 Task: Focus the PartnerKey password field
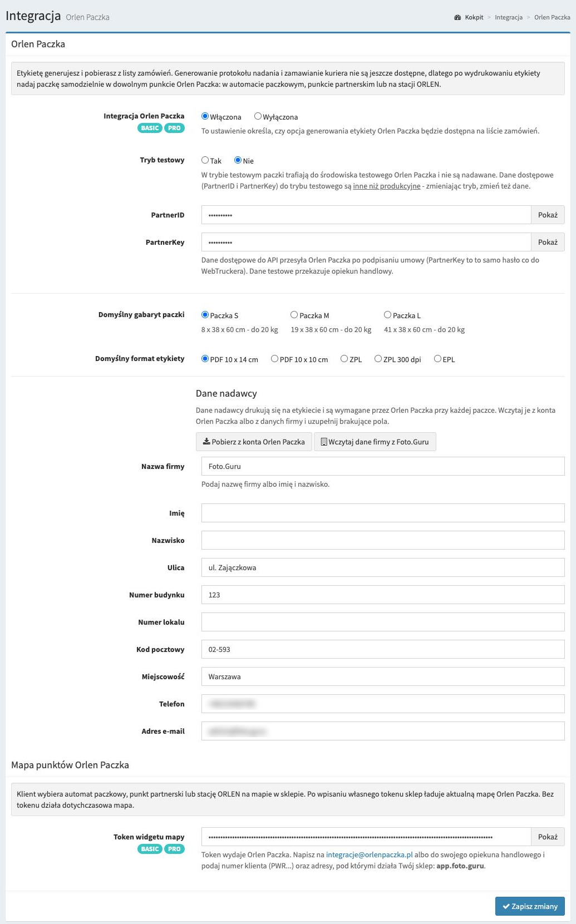point(366,242)
